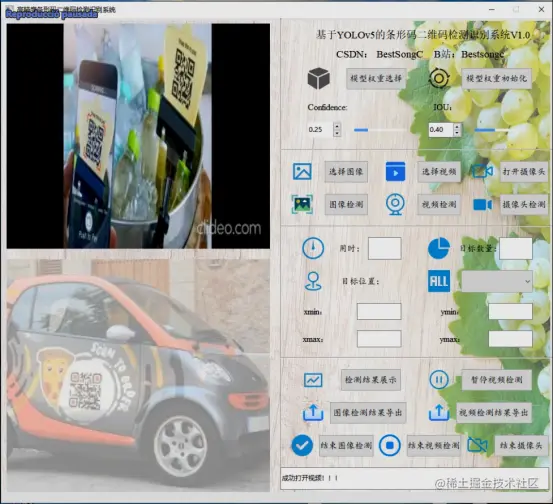Screen dimensions: 553x504
Task: Increase Confidence value with up arrow
Action: pyautogui.click(x=337, y=126)
